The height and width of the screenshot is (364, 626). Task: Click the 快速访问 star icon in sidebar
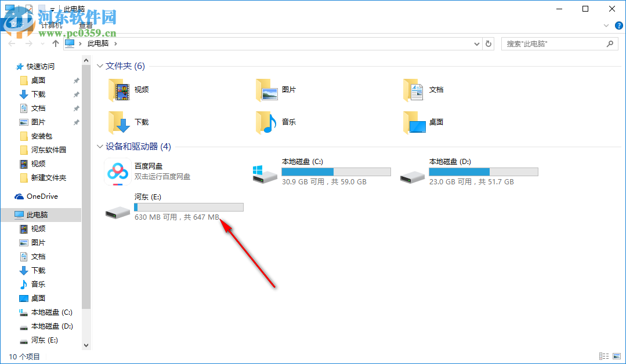pos(19,67)
